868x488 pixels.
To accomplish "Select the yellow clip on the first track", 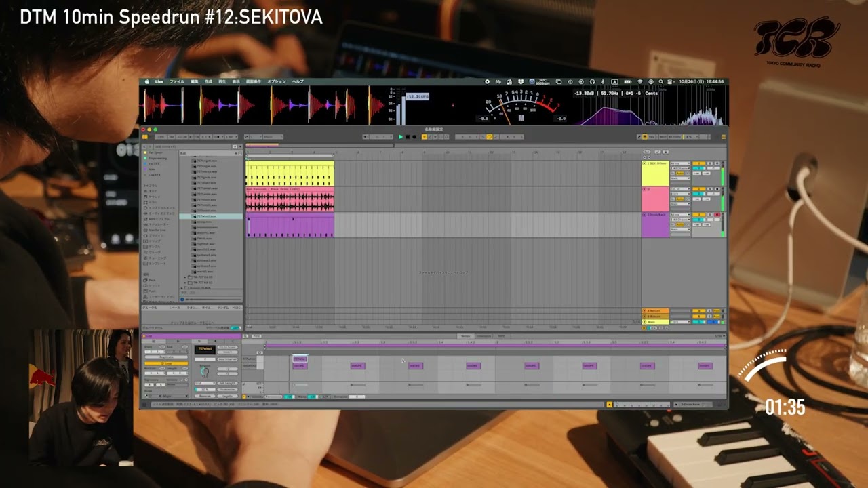I will [x=290, y=174].
